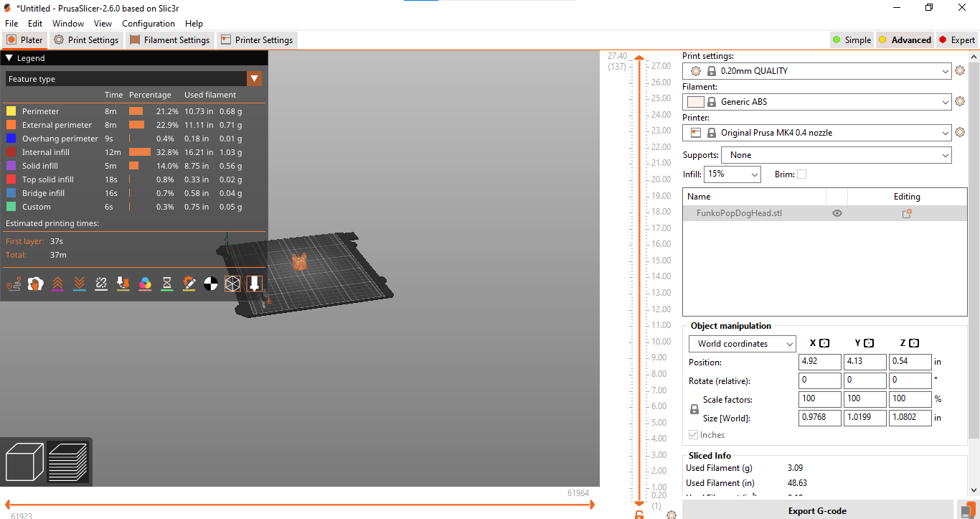Toggle the Inches checkbox
The width and height of the screenshot is (980, 519).
pyautogui.click(x=693, y=435)
